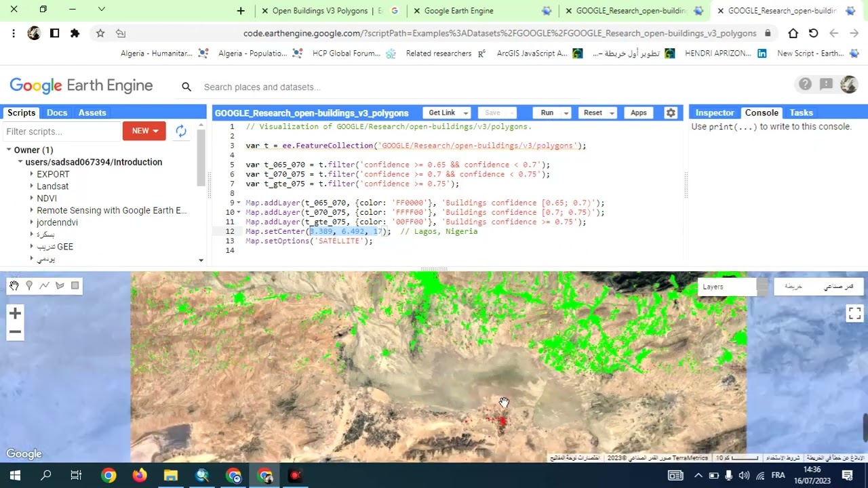Fold code at line 9
The width and height of the screenshot is (868, 488).
[x=239, y=203]
